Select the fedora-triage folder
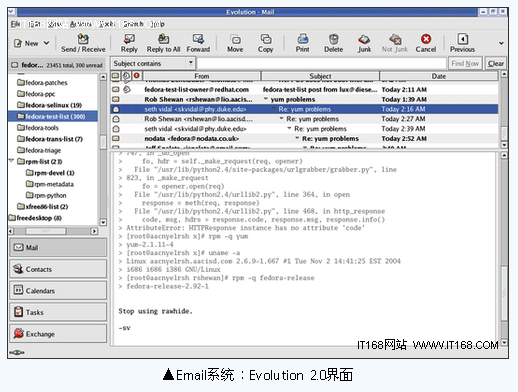Viewport: 518px width, 392px height. click(x=39, y=150)
